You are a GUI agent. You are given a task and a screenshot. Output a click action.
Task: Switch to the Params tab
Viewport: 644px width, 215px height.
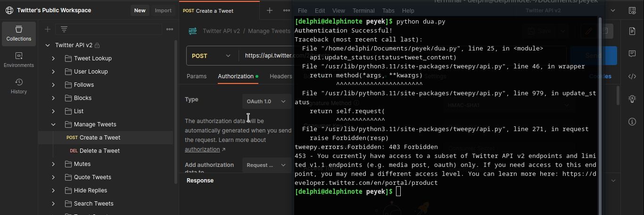pos(197,76)
